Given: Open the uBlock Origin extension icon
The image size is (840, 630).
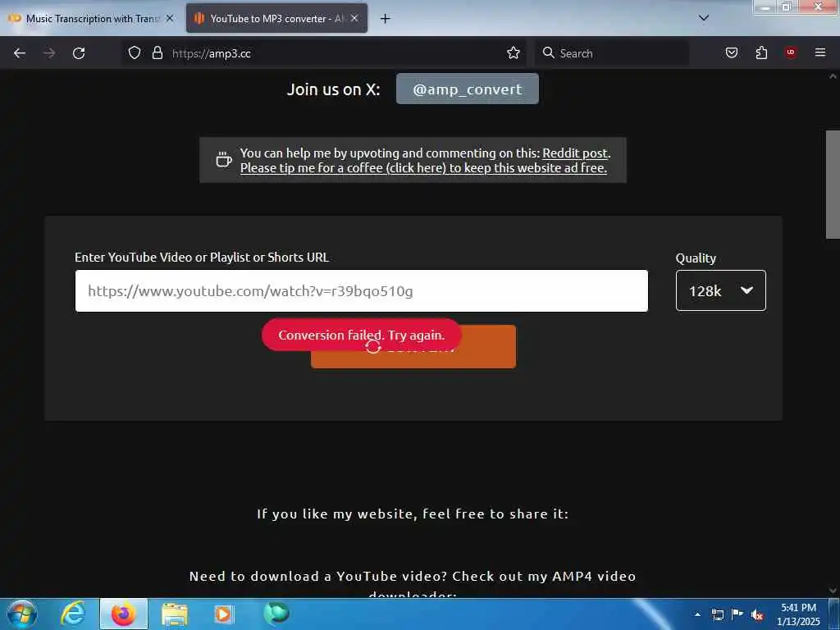Looking at the screenshot, I should coord(791,52).
